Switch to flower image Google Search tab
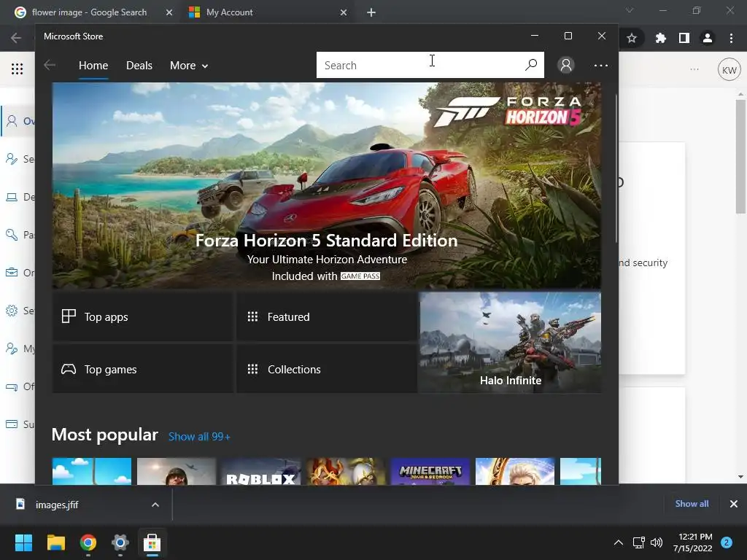Screen dimensions: 747x560 [89, 12]
